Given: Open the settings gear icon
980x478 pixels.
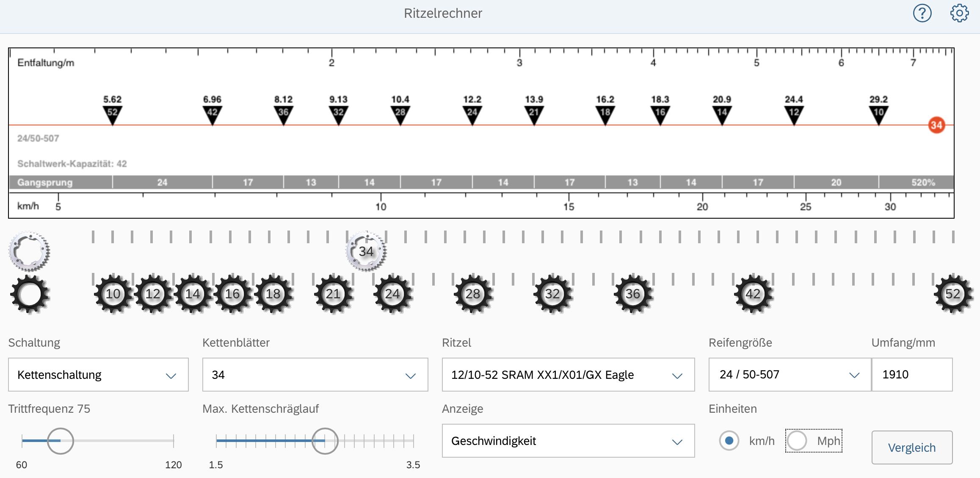Looking at the screenshot, I should tap(959, 14).
